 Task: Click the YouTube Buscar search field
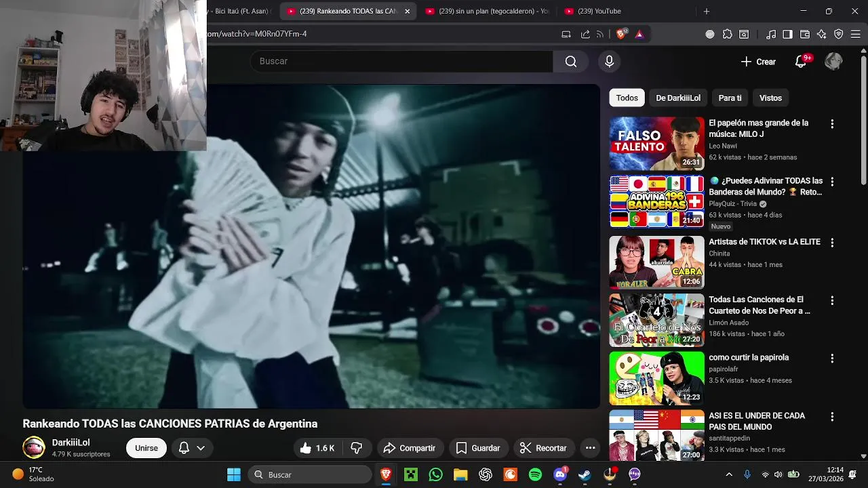[x=401, y=62]
